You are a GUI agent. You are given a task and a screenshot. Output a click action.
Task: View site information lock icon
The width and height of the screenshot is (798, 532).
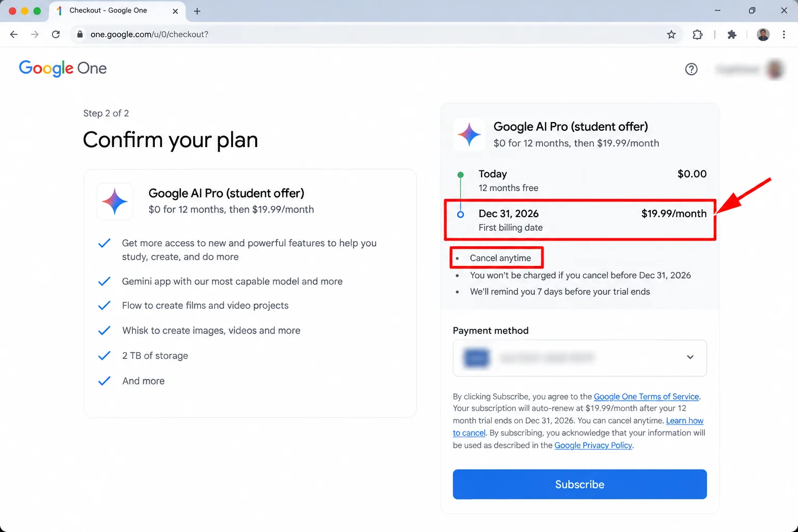(x=79, y=34)
